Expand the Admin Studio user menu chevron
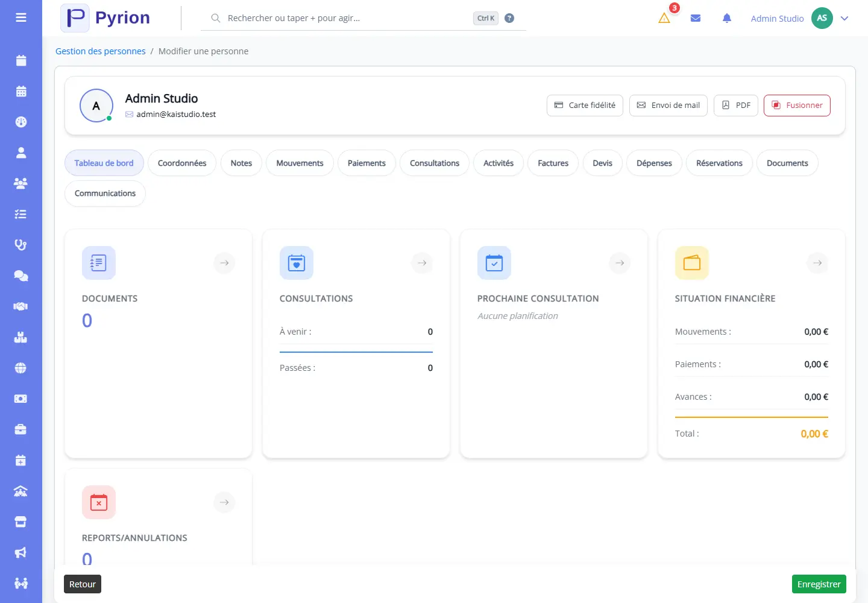Image resolution: width=868 pixels, height=603 pixels. (844, 18)
